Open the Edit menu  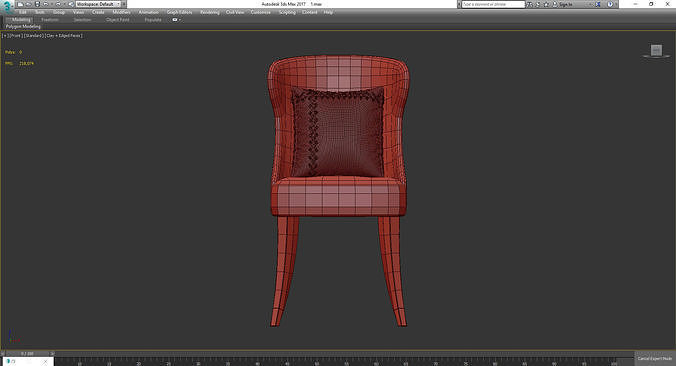23,12
